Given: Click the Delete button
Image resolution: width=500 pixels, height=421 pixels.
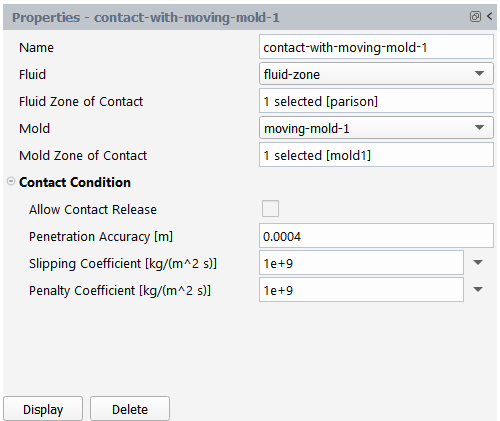Looking at the screenshot, I should 130,409.
